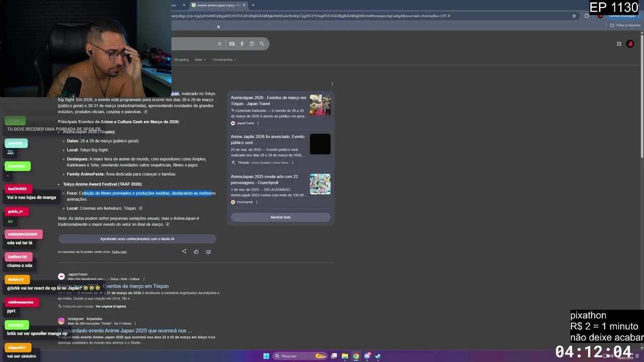Open 'Todos os favoritos' bookmarks folder

tap(625, 25)
